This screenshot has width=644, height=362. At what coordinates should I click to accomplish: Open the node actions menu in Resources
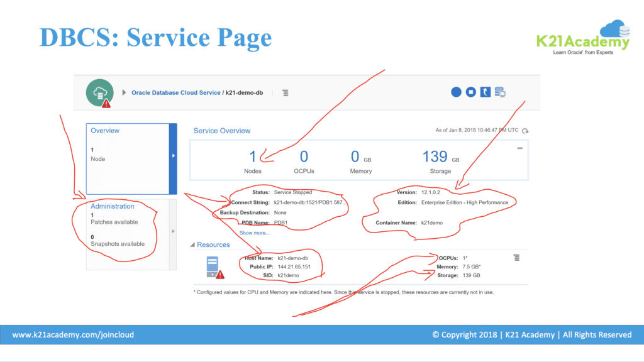tap(516, 258)
